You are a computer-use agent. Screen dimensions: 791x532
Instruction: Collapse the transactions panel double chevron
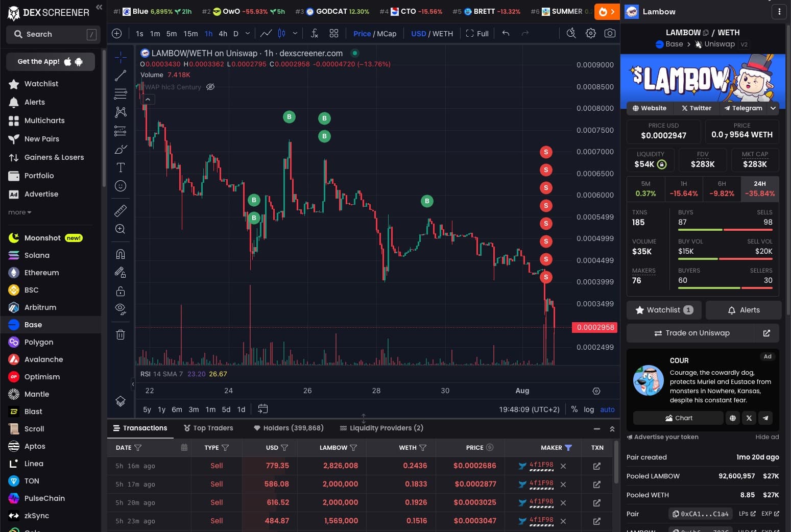pos(612,429)
